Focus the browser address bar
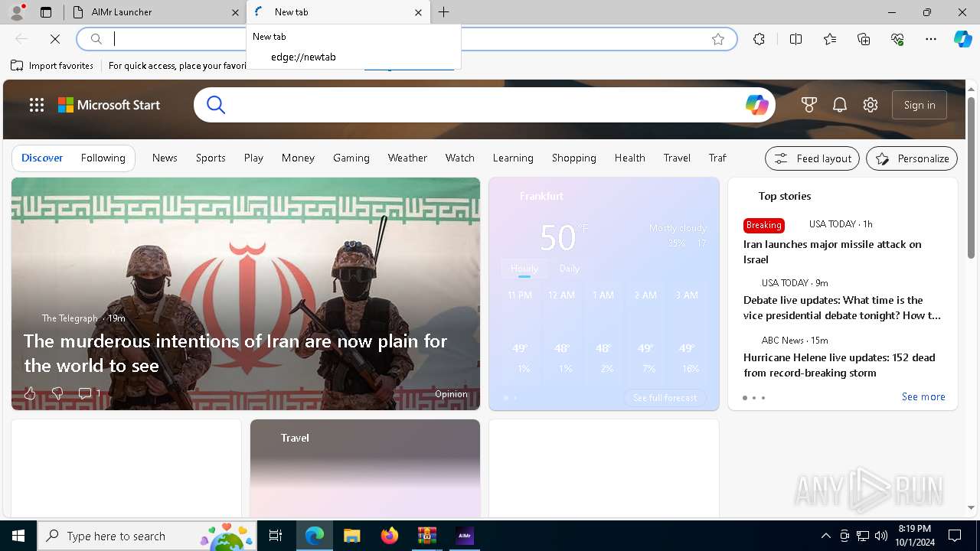 (407, 39)
